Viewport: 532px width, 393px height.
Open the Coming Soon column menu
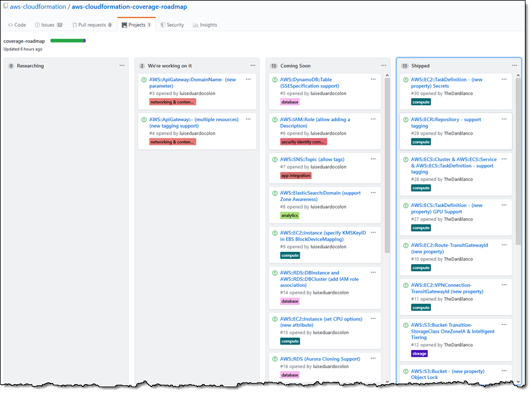(384, 66)
